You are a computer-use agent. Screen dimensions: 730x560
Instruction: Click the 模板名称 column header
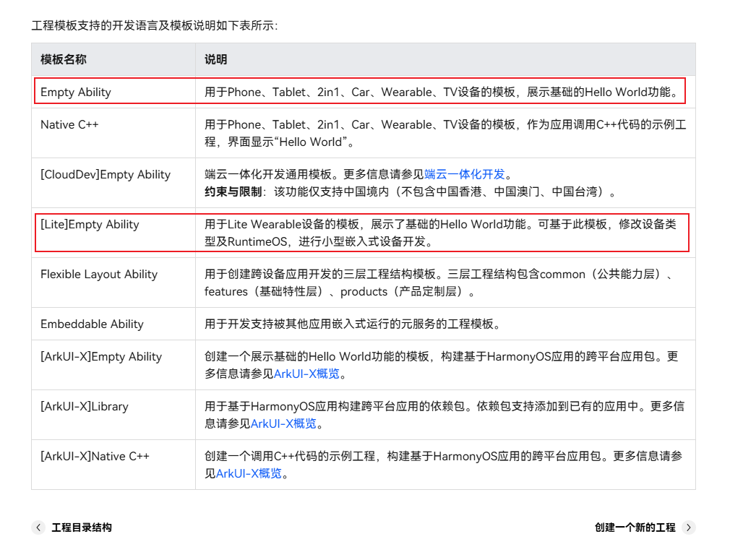coord(64,59)
